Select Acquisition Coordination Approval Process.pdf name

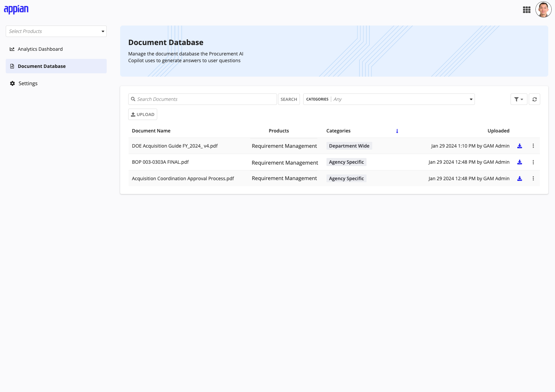[x=183, y=179]
